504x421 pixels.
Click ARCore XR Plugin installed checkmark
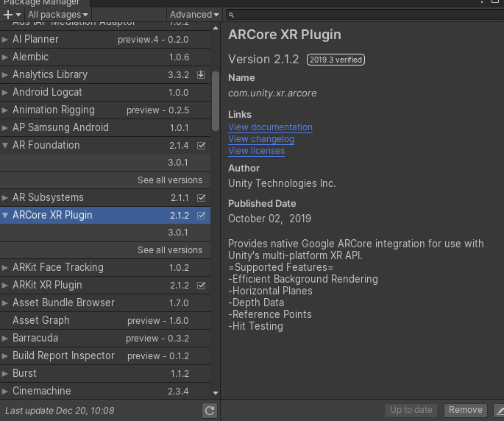click(201, 215)
